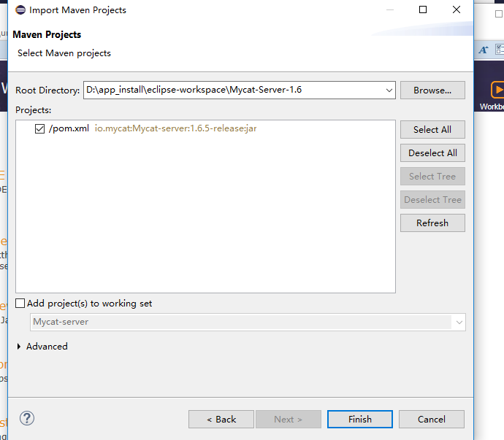Image resolution: width=504 pixels, height=440 pixels.
Task: Uncheck the /pom.xml project checkbox
Action: (x=39, y=128)
